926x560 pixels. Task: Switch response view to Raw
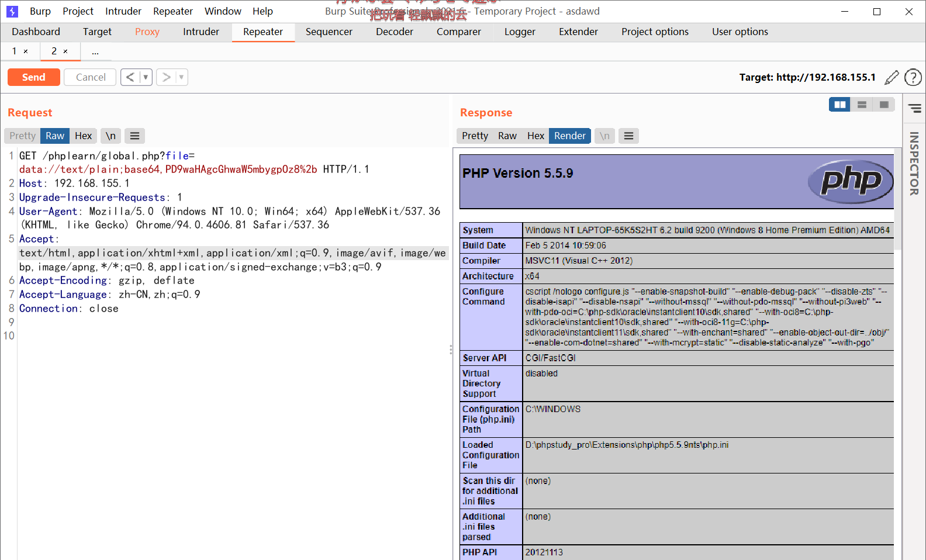(507, 136)
